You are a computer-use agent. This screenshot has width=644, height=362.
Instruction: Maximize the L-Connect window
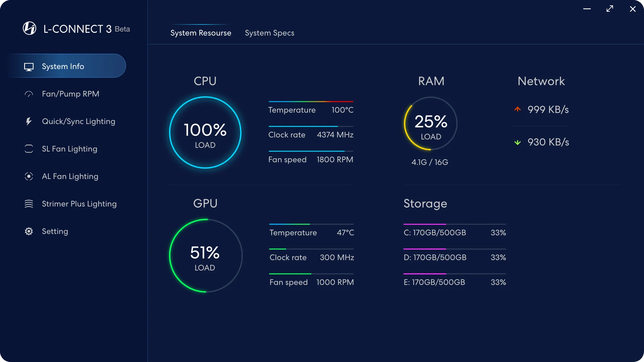pos(610,9)
